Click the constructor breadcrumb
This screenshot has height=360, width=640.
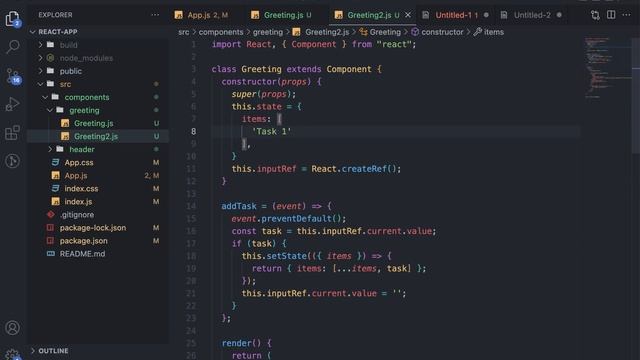pyautogui.click(x=437, y=32)
